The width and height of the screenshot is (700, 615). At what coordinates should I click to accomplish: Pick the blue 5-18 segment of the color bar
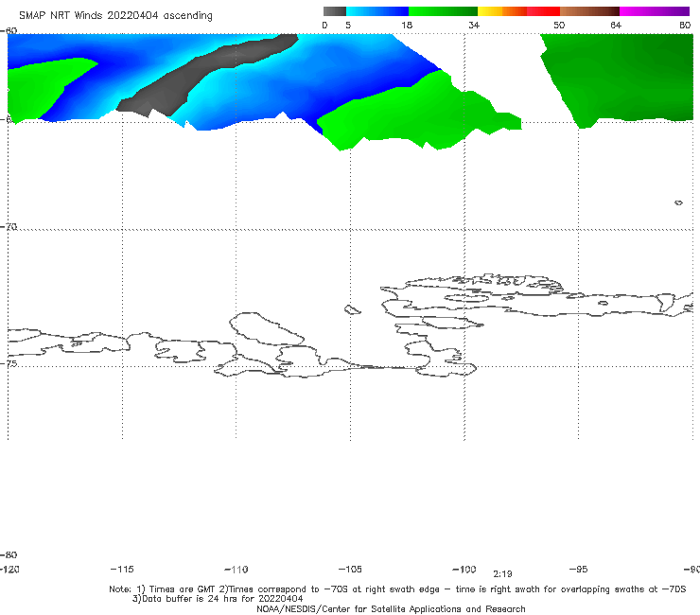377,11
